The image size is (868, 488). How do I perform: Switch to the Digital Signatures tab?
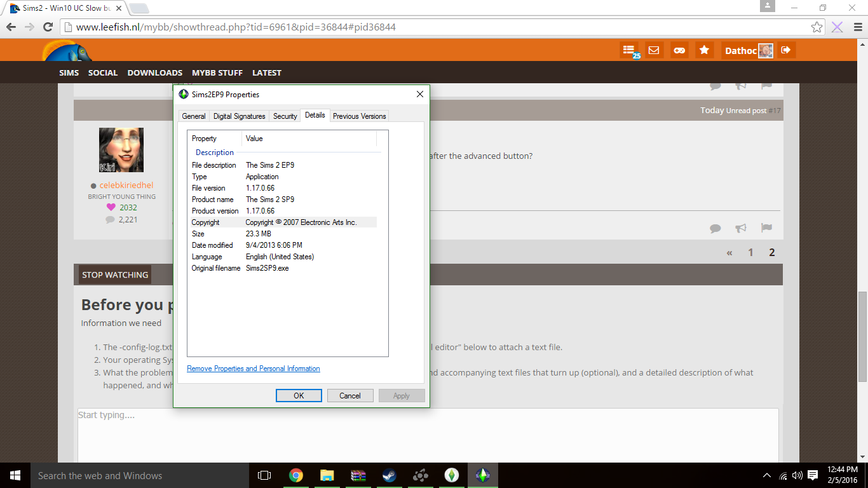[239, 116]
